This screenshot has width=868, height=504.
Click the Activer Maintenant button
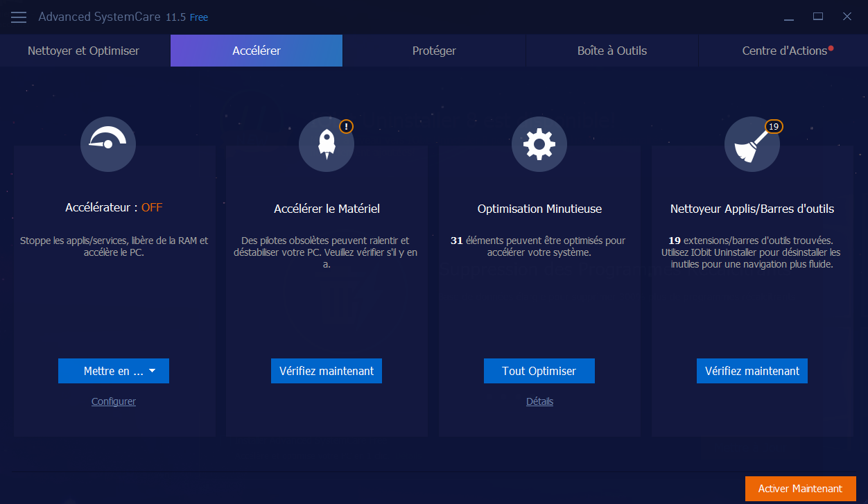[801, 489]
